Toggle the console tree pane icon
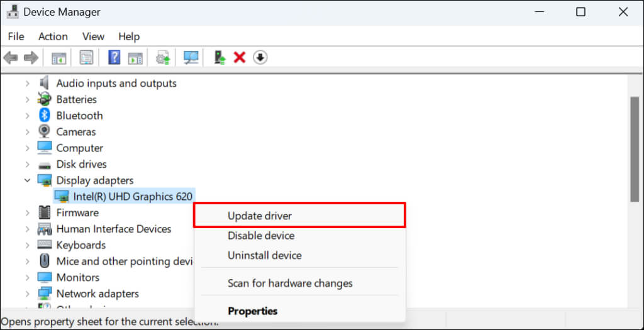 tap(58, 58)
